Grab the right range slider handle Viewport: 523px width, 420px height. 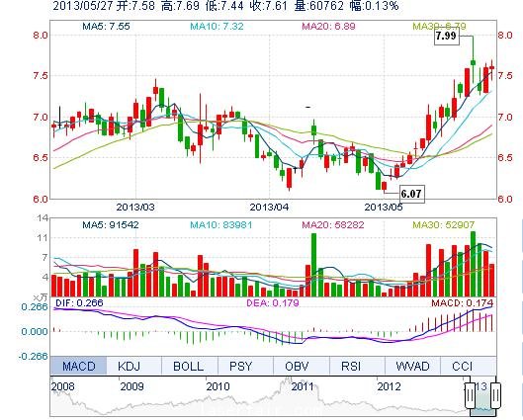click(495, 395)
